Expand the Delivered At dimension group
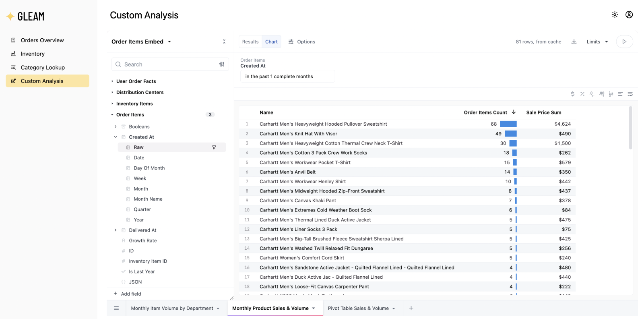Image resolution: width=644 pixels, height=319 pixels. [x=116, y=230]
